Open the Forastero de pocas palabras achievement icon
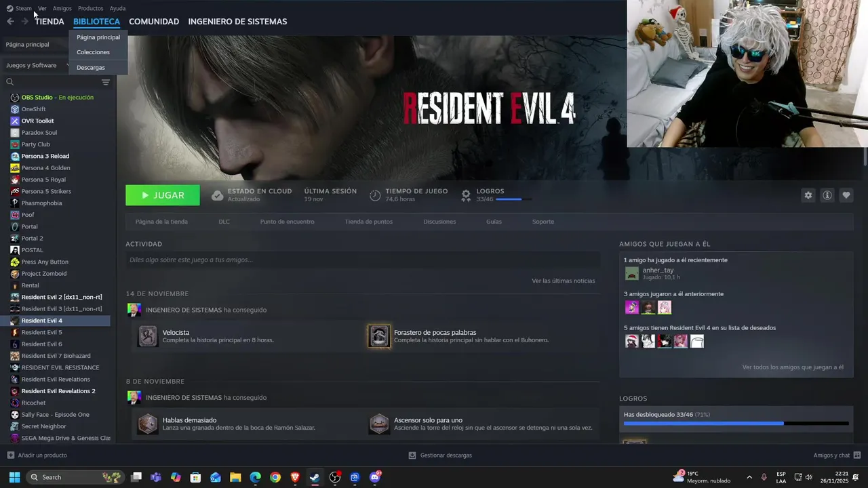Viewport: 868px width, 488px height. point(379,336)
